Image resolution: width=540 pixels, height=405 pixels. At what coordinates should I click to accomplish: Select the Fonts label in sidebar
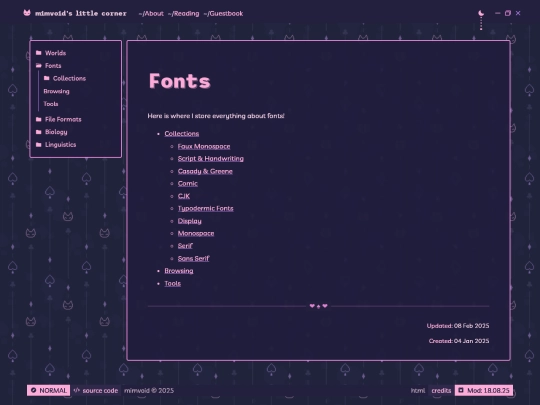tap(53, 66)
